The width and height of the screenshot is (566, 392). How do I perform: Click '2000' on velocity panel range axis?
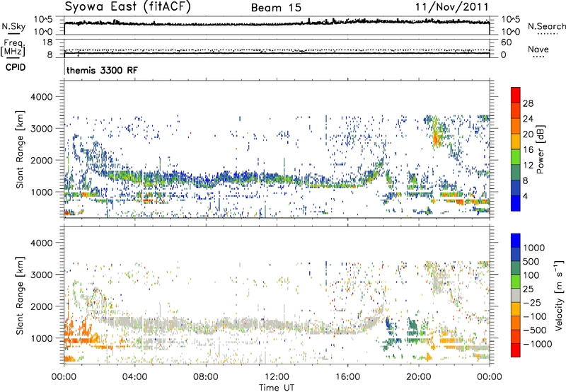coord(41,306)
